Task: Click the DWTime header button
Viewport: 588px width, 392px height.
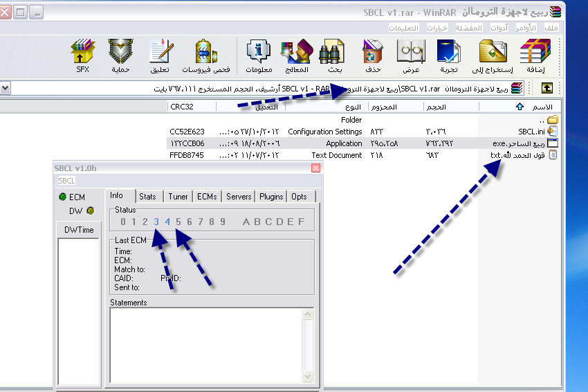Action: (79, 230)
